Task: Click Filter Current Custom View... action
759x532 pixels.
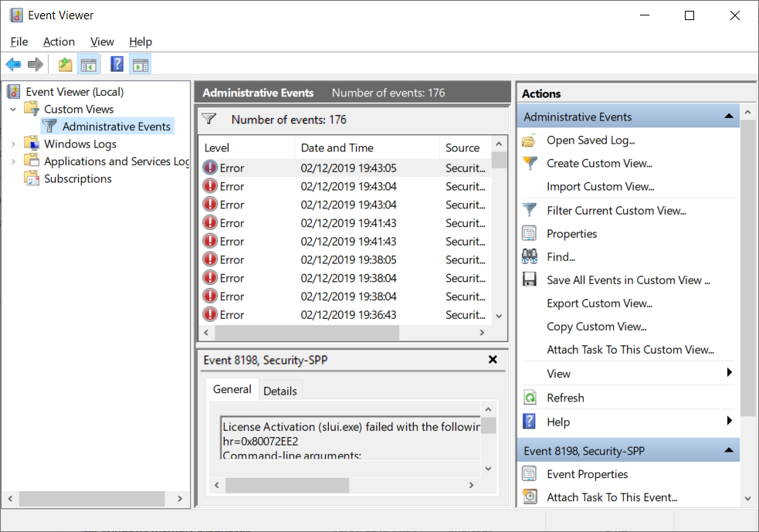Action: click(x=616, y=210)
